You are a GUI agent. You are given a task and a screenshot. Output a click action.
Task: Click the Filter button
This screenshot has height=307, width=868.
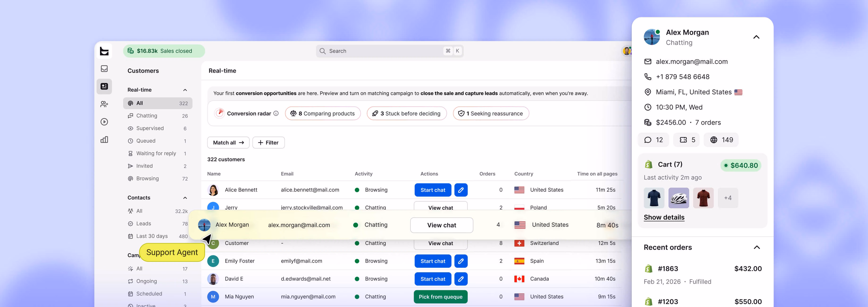[x=269, y=143]
